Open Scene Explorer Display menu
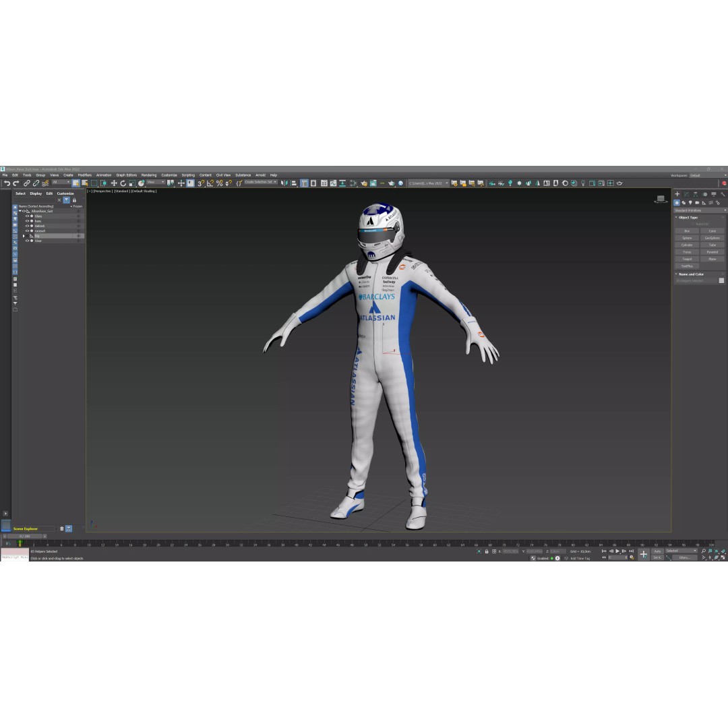Viewport: 728px width, 728px height. [x=36, y=193]
